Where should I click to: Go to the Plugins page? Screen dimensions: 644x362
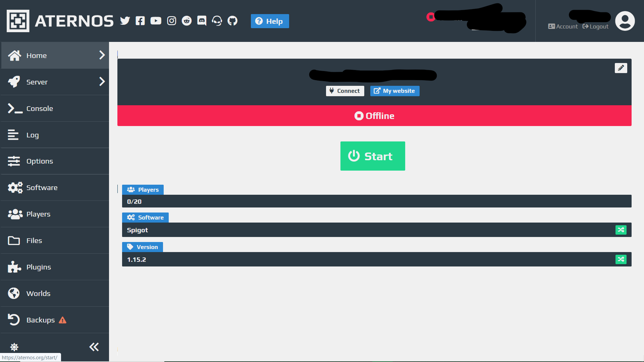39,267
